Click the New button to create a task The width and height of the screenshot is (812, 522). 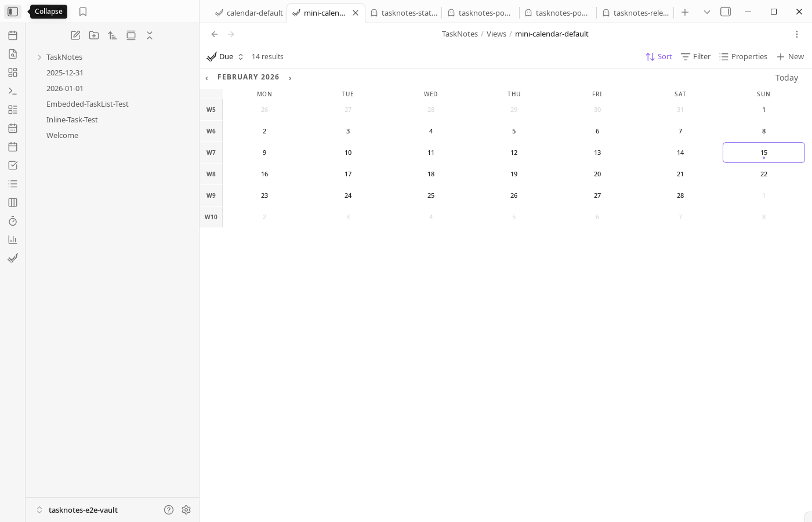click(790, 56)
